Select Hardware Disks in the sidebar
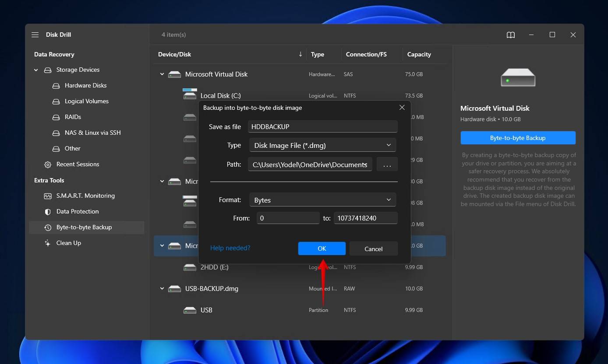Viewport: 608px width, 364px height. point(85,86)
